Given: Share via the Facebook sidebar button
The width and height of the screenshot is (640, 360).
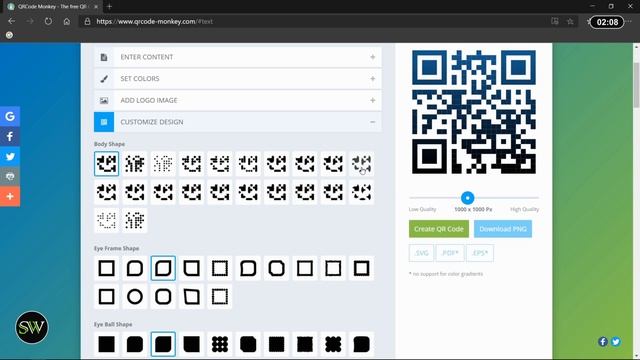Looking at the screenshot, I should click(10, 136).
